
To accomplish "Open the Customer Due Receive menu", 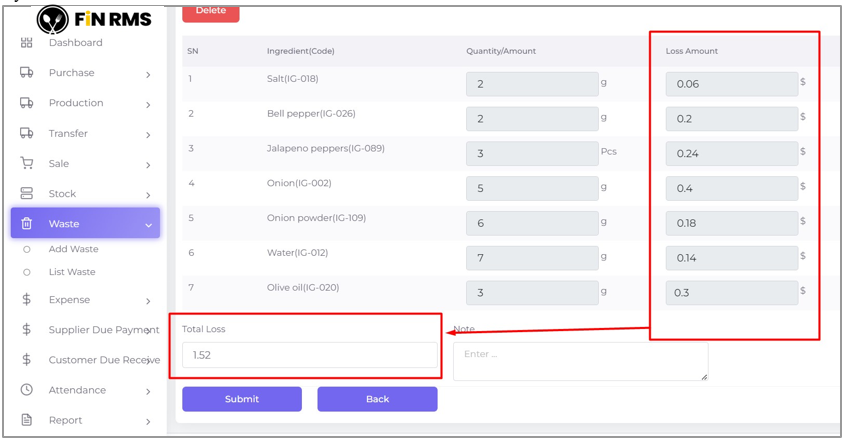I will [103, 360].
